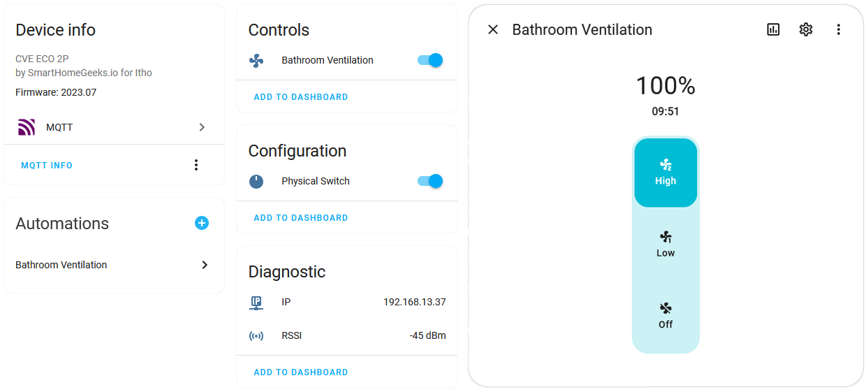The image size is (868, 392).
Task: Expand the MQTT integration chevron
Action: point(202,127)
